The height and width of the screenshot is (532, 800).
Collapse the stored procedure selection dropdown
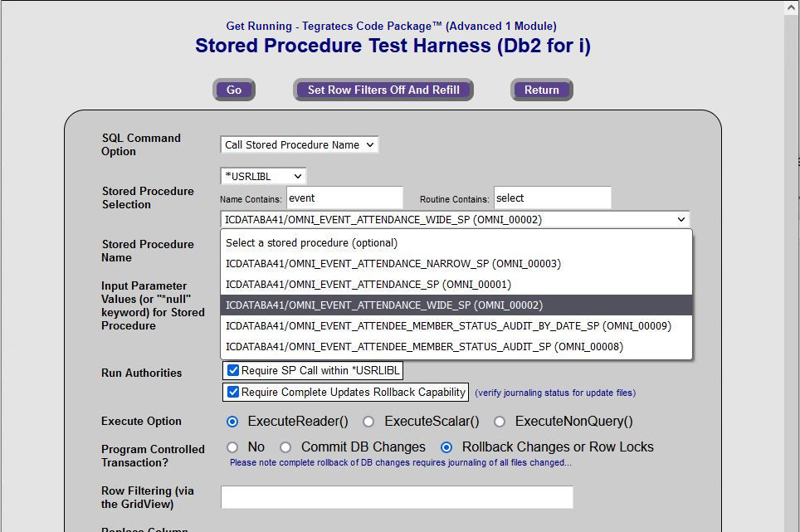coord(455,220)
